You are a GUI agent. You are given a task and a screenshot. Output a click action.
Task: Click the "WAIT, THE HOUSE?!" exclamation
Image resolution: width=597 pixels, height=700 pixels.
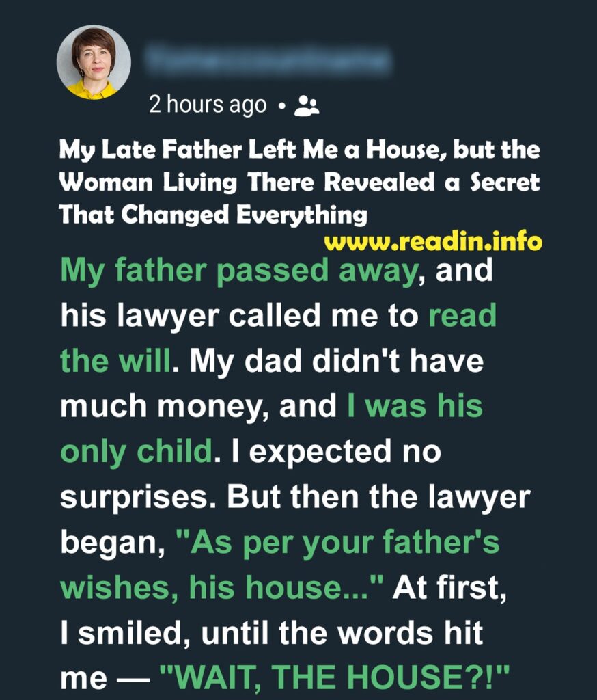point(334,677)
